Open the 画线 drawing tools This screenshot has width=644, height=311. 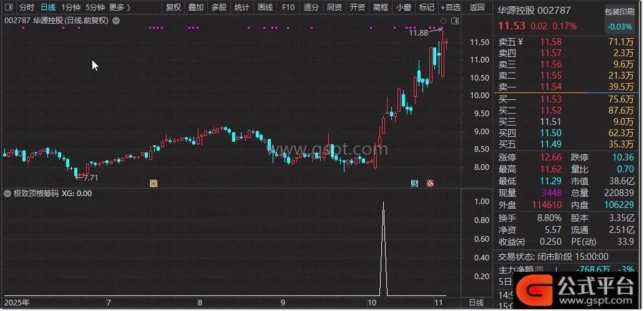[x=265, y=7]
